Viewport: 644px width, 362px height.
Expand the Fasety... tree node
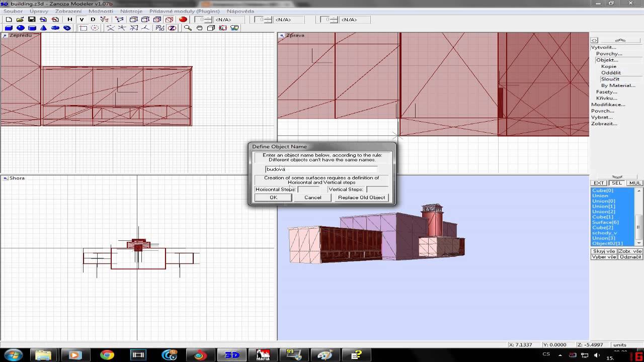606,92
